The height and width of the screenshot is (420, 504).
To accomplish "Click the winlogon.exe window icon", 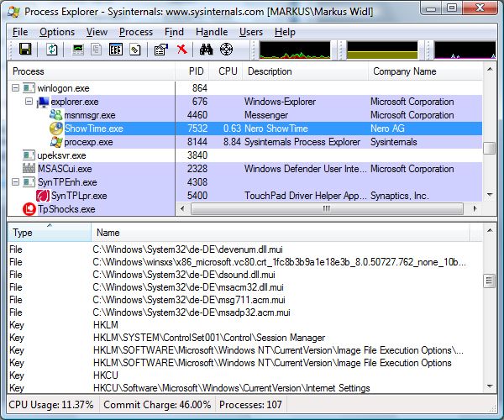I will click(x=29, y=87).
